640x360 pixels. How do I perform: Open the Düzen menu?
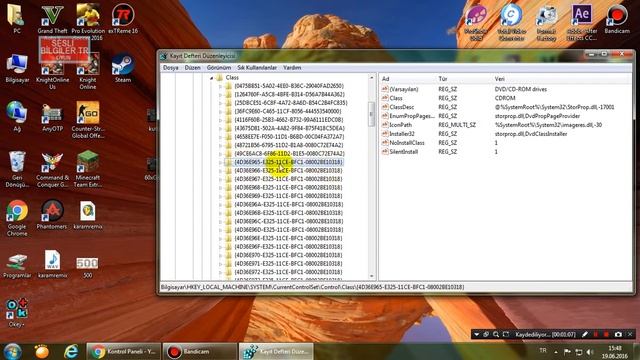192,68
